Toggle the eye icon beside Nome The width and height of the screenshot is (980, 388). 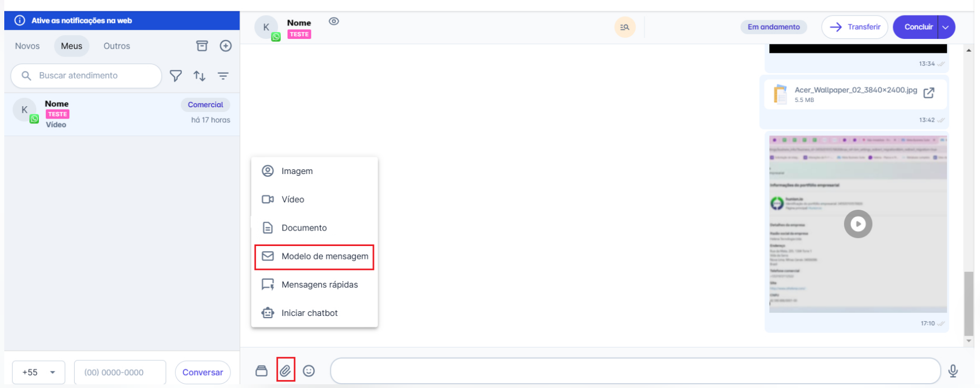(x=334, y=21)
